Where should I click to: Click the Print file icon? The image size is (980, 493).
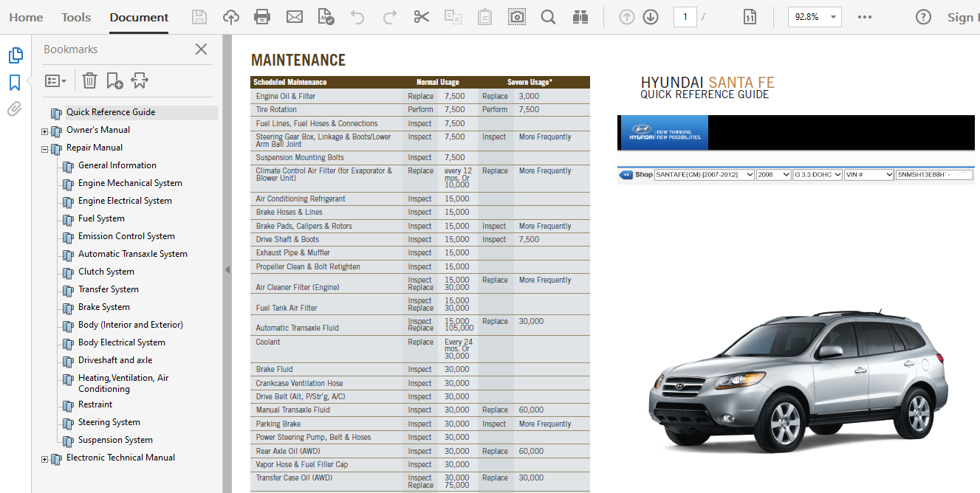coord(261,17)
